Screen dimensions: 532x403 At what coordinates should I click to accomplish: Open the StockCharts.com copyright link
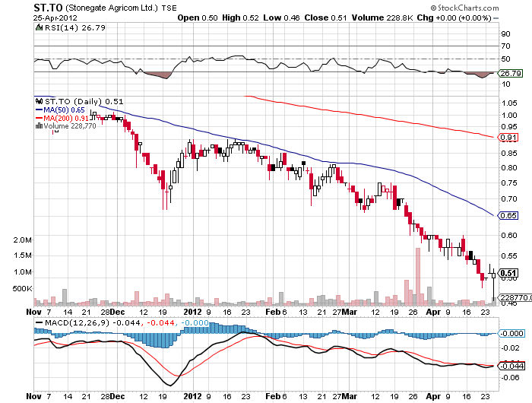coord(464,8)
